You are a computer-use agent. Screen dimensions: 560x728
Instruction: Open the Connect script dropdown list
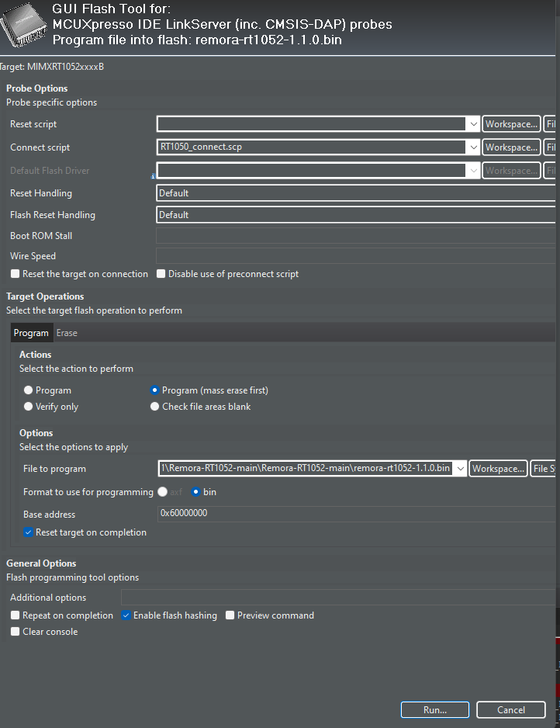[473, 147]
